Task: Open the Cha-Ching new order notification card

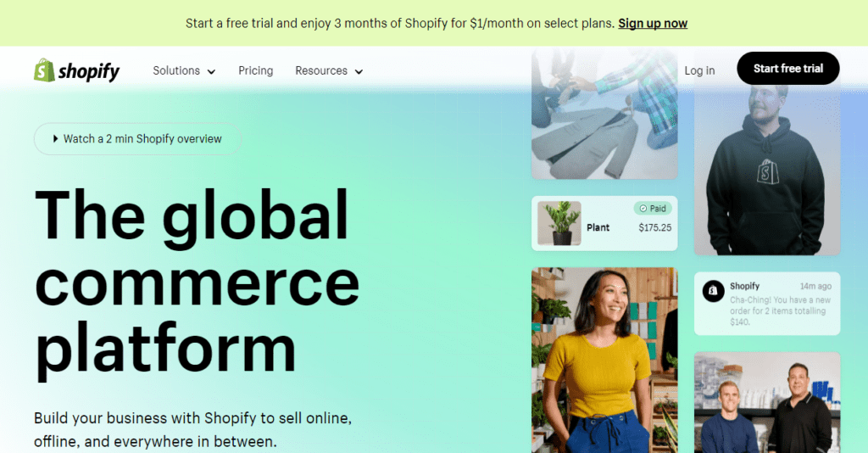Action: 767,304
